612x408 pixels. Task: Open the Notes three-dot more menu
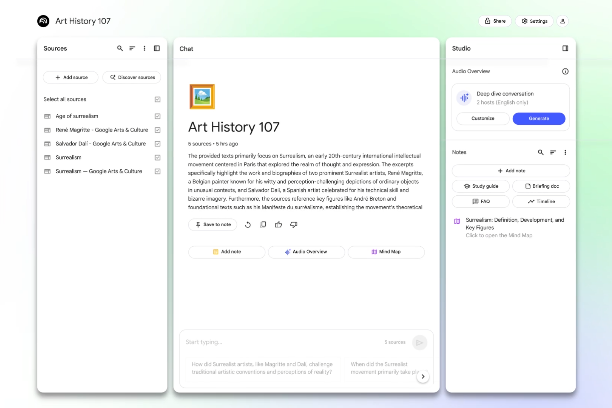click(565, 153)
